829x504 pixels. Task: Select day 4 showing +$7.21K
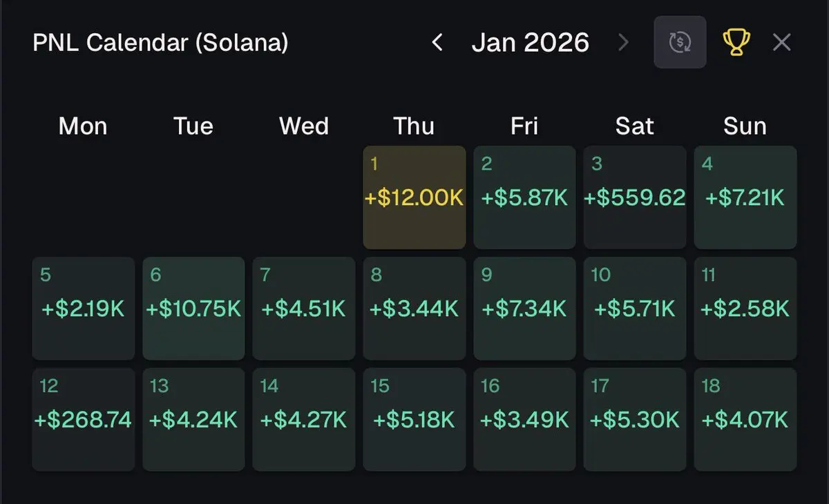tap(745, 197)
